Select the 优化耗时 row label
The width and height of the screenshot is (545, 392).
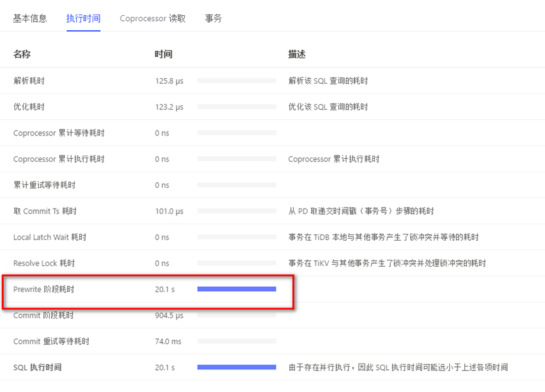[29, 107]
